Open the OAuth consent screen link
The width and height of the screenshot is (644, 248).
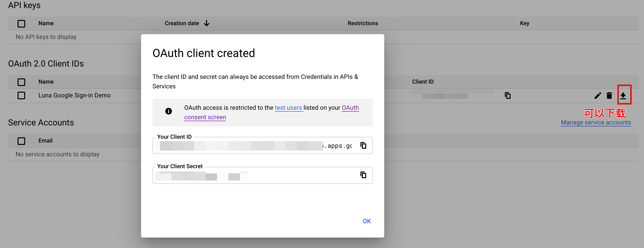(271, 113)
